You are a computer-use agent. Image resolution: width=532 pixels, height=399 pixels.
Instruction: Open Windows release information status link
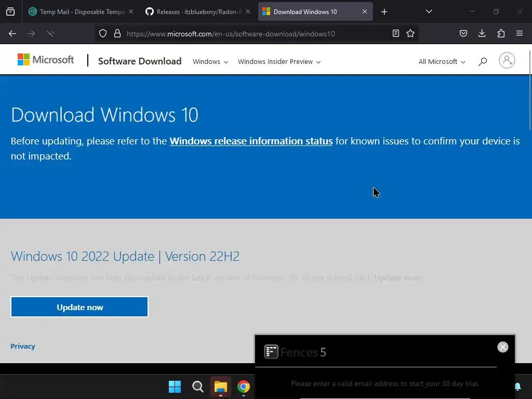[x=251, y=141]
